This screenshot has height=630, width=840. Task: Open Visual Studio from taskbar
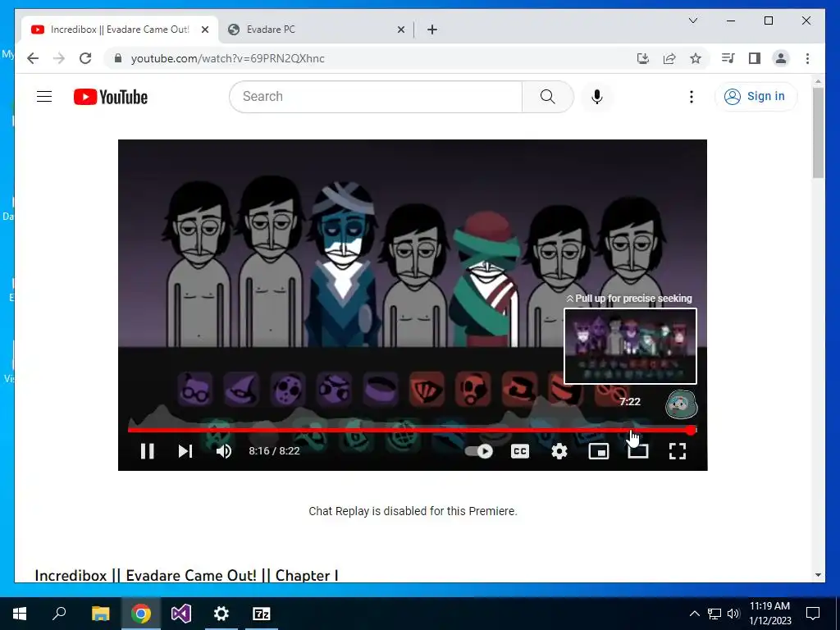point(181,614)
